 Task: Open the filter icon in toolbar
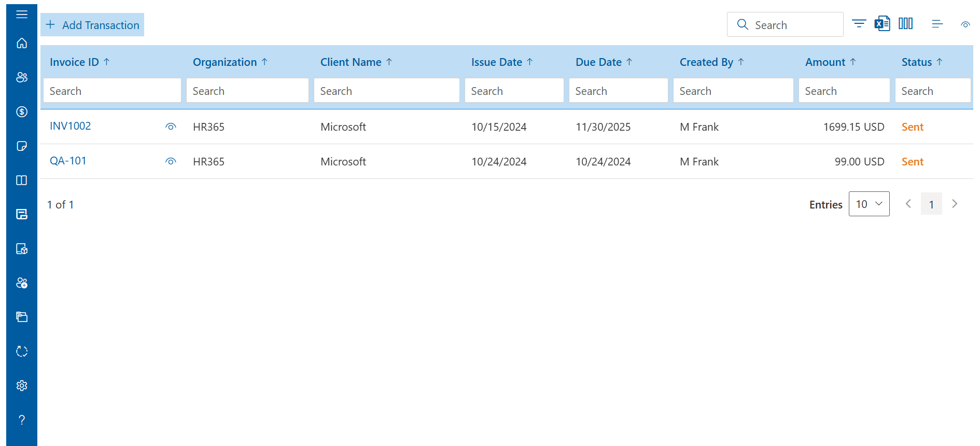(859, 24)
